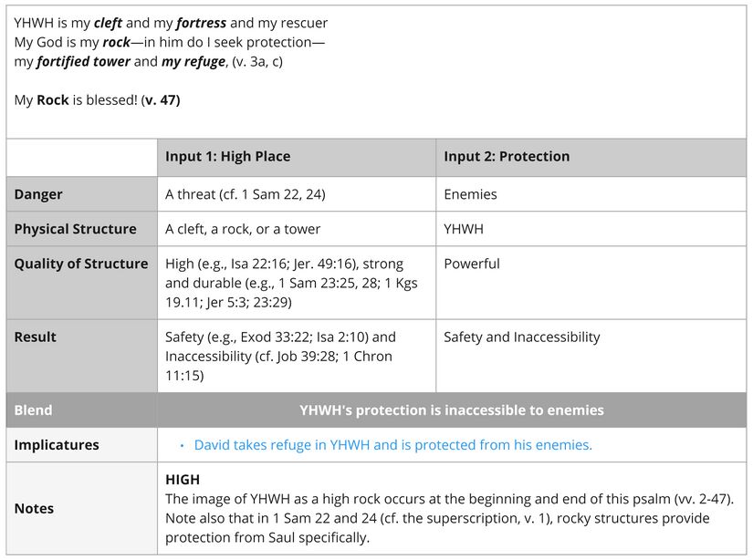Image resolution: width=753 pixels, height=560 pixels.
Task: Click the bold word 'fortress' in the verse
Action: (x=201, y=23)
